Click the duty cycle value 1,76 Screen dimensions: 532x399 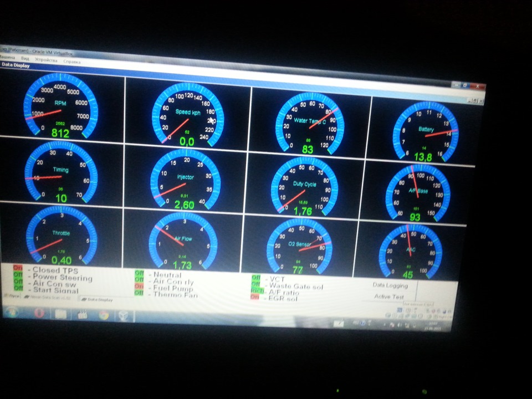[303, 211]
